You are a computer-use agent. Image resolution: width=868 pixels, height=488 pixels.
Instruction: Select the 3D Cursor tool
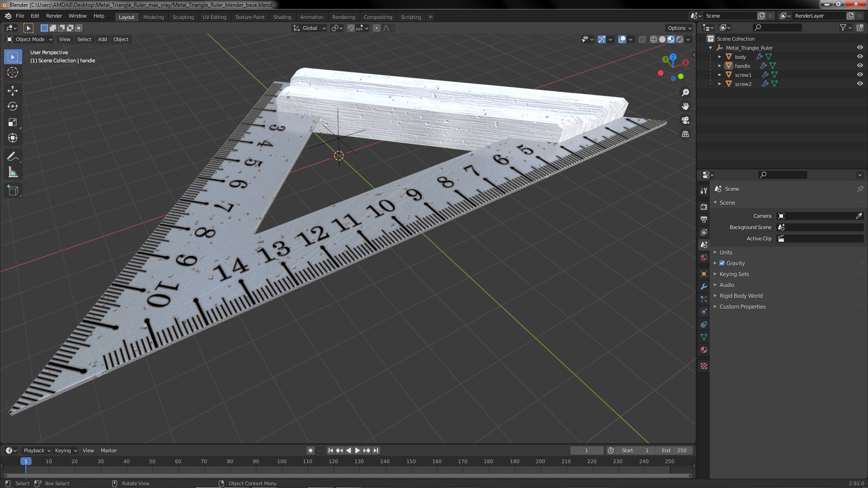(13, 72)
